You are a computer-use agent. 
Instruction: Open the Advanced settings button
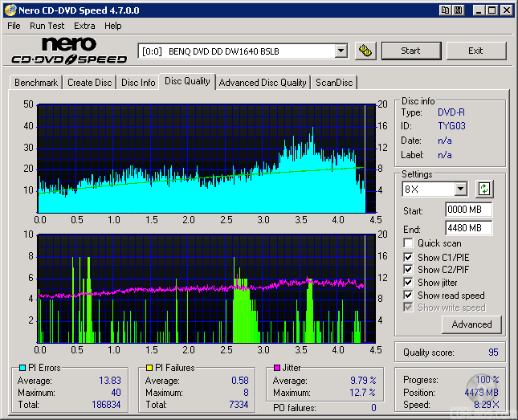click(x=471, y=324)
